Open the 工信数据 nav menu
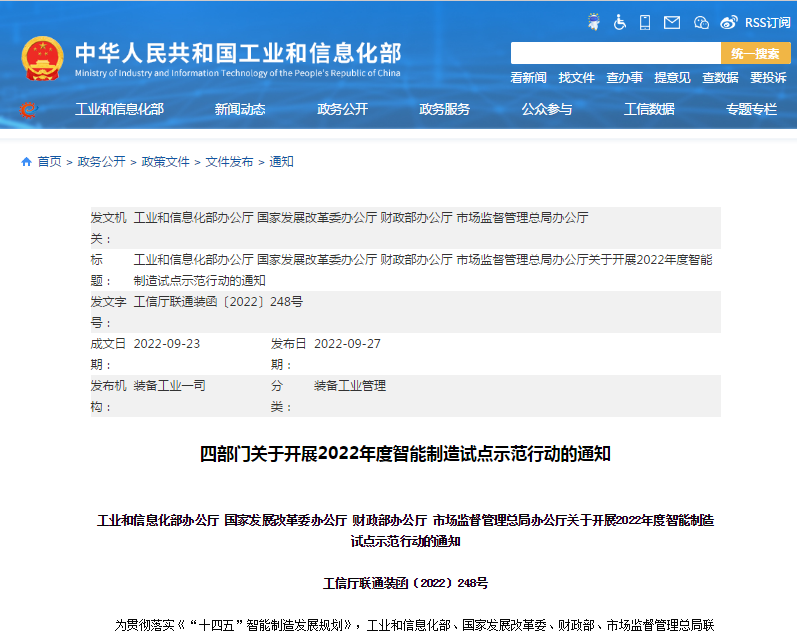This screenshot has width=797, height=632. (649, 109)
